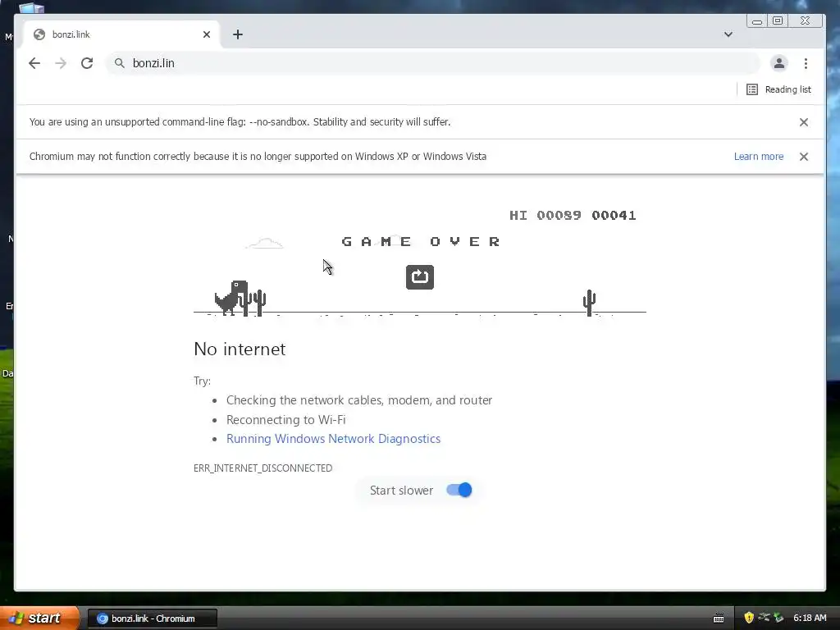840x630 pixels.
Task: Maximize the Chromium window
Action: 778,21
